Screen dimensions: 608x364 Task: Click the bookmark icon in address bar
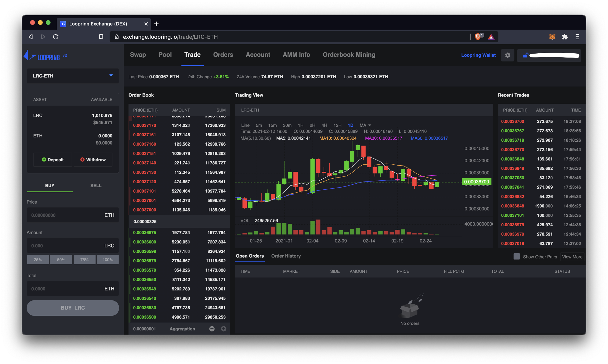(x=101, y=37)
